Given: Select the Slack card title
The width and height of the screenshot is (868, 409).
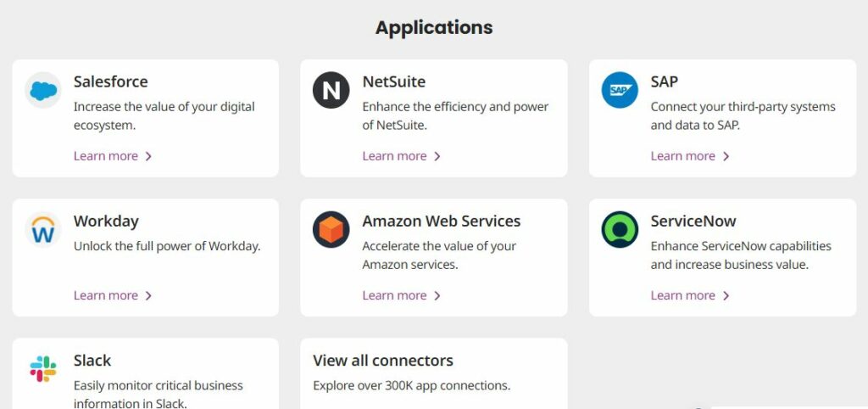Looking at the screenshot, I should (92, 361).
